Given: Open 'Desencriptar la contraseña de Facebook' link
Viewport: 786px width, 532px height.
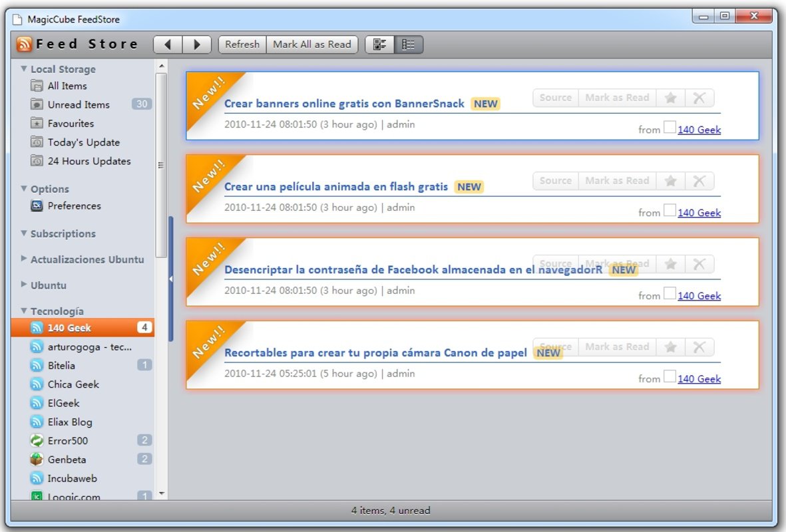Looking at the screenshot, I should [413, 270].
